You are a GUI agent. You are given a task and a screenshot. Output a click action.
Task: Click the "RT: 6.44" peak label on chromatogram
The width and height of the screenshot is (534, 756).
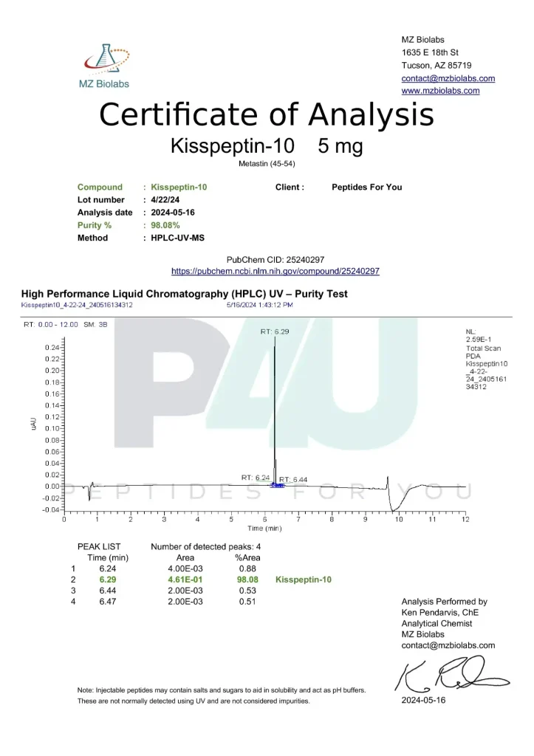pos(293,479)
